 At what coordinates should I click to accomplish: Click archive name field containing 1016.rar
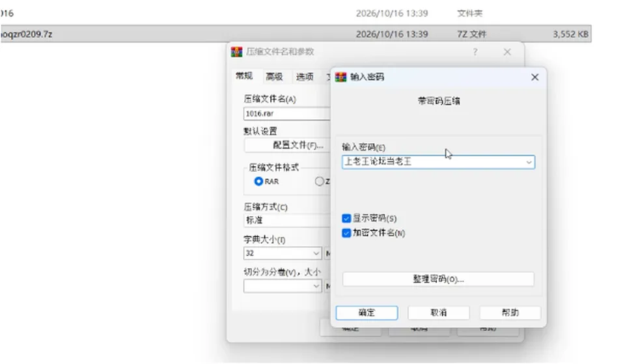tap(287, 113)
